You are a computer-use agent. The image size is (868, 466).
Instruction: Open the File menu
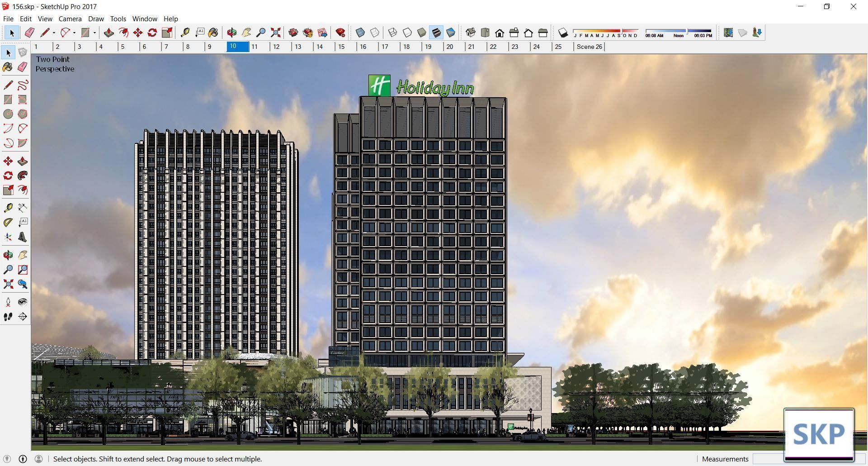[x=8, y=19]
